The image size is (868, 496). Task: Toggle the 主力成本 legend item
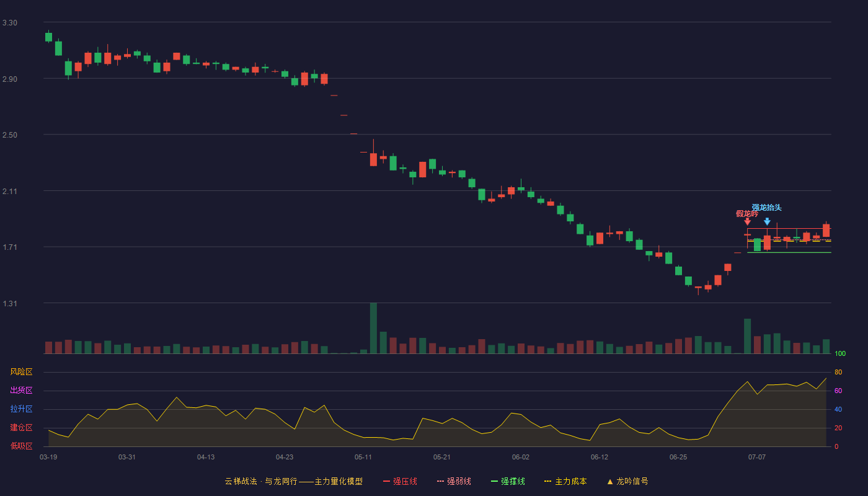click(565, 481)
